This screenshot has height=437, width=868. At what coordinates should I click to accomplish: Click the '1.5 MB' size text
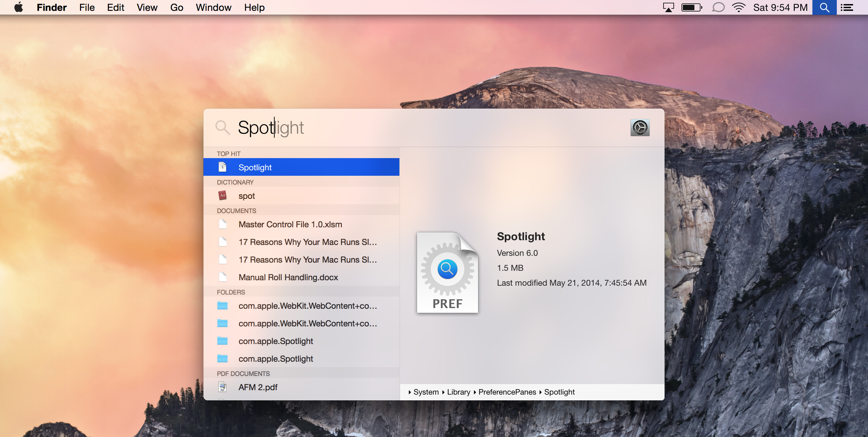[x=510, y=268]
